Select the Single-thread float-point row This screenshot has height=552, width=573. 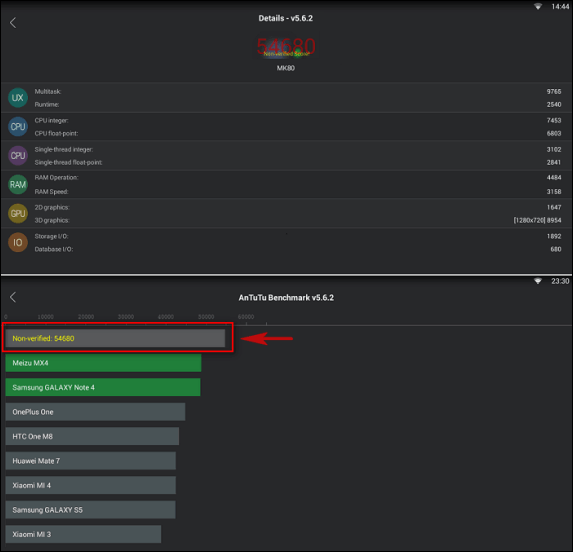pos(286,162)
